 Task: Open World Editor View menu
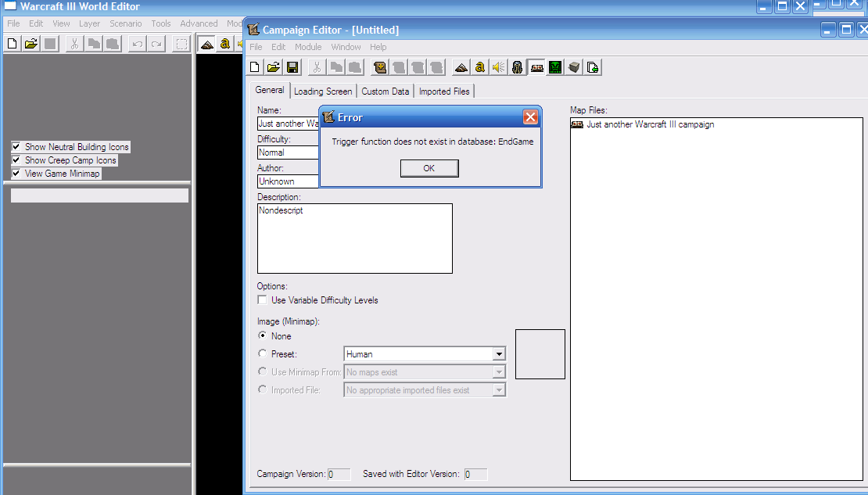[61, 23]
